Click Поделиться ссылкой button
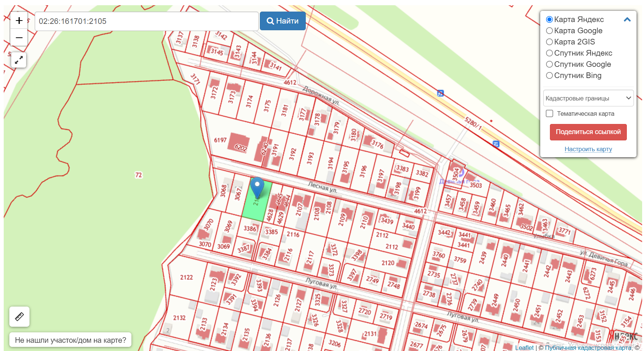The image size is (644, 351). pos(588,132)
